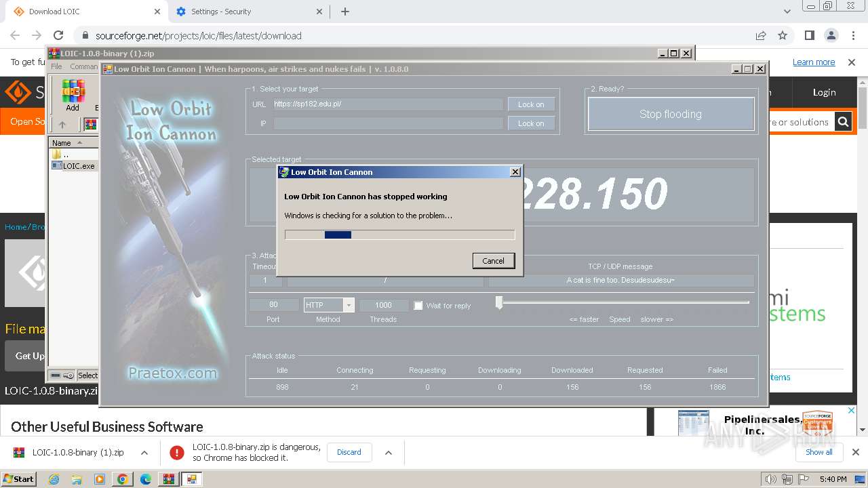Click the Chrome profile avatar icon

831,36
